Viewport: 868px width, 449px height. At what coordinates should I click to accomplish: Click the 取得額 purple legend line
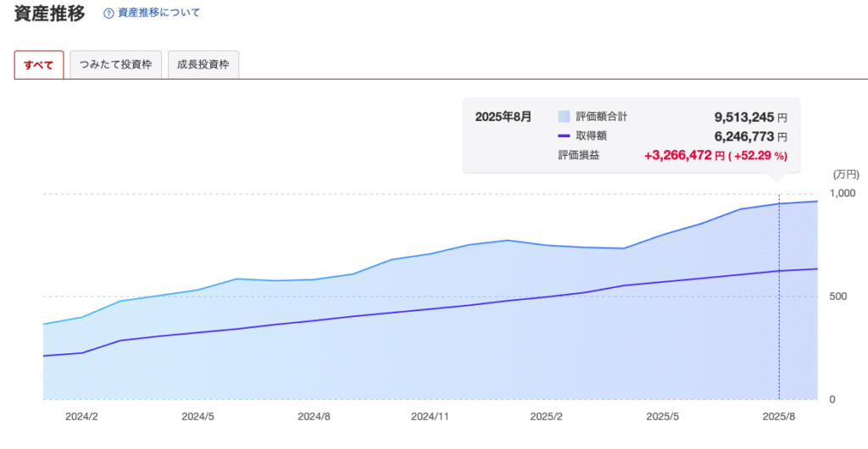click(564, 136)
